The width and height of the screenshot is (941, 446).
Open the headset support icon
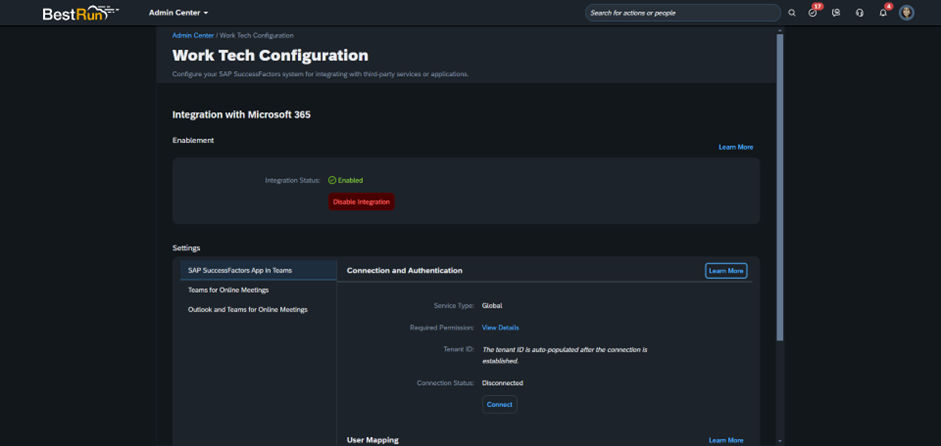[859, 13]
